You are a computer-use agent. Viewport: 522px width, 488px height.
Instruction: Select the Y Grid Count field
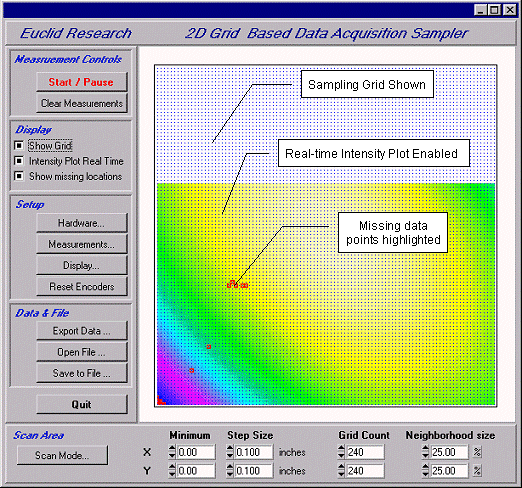click(365, 471)
